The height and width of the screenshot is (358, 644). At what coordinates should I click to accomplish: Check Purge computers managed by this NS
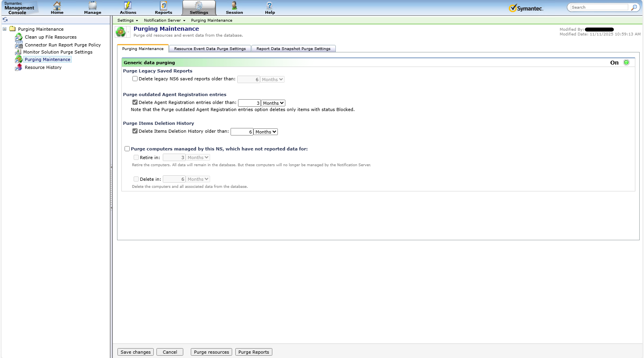point(127,148)
